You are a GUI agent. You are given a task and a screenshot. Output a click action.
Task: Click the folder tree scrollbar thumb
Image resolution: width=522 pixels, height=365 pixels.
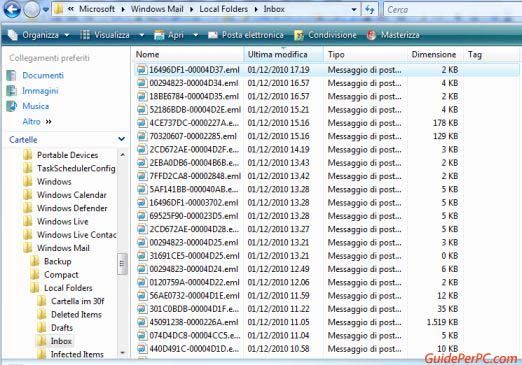[123, 264]
